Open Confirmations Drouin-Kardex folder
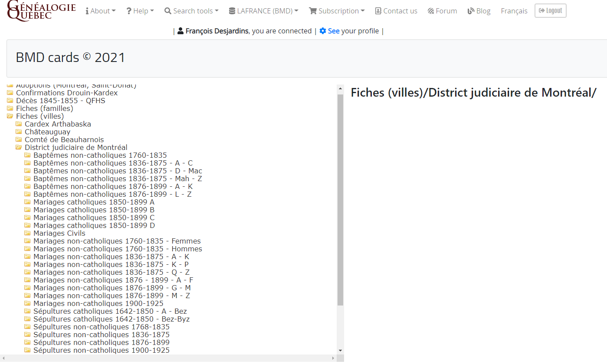 click(67, 93)
